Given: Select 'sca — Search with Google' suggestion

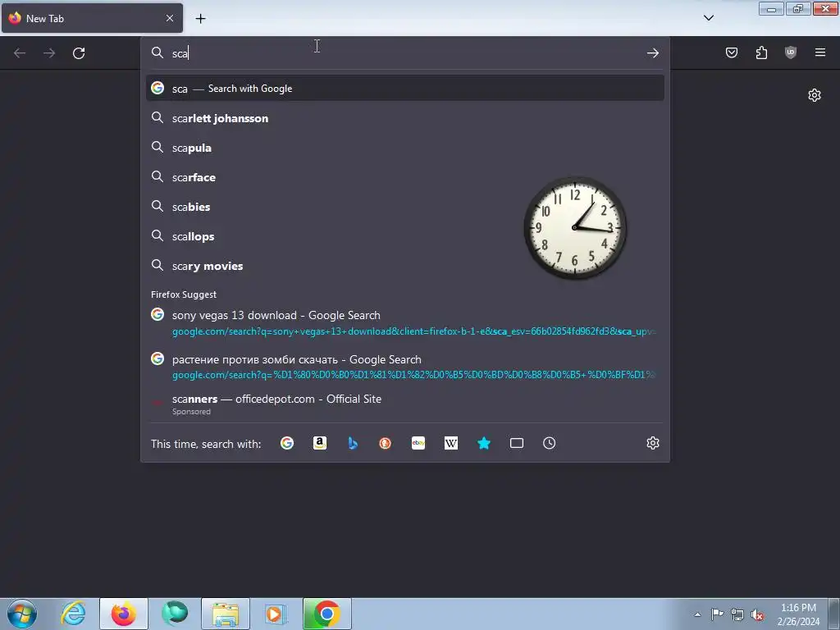Looking at the screenshot, I should point(405,89).
